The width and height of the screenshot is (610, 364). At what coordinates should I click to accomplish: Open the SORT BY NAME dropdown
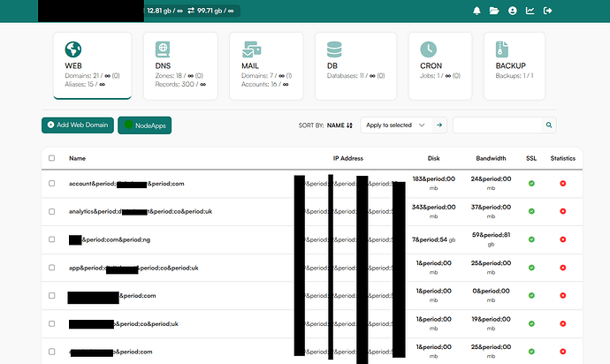(325, 125)
